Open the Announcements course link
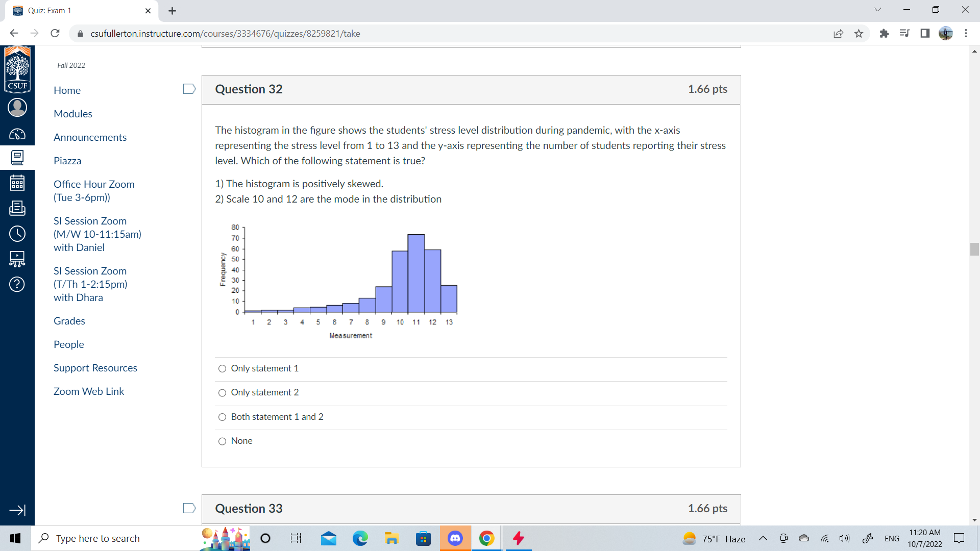The width and height of the screenshot is (980, 551). click(90, 137)
